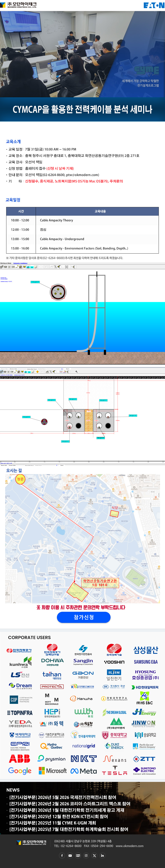Open the Instagram icon in the footer
The width and height of the screenshot is (165, 868).
point(86,855)
